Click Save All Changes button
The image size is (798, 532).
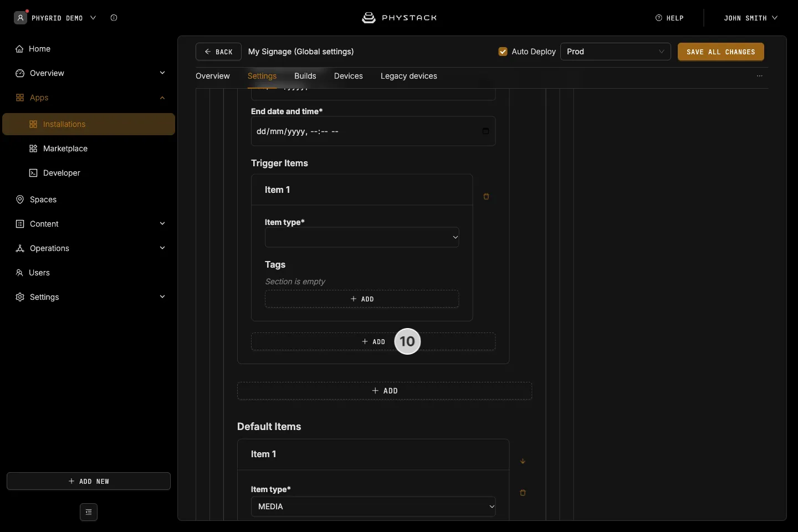tap(721, 52)
